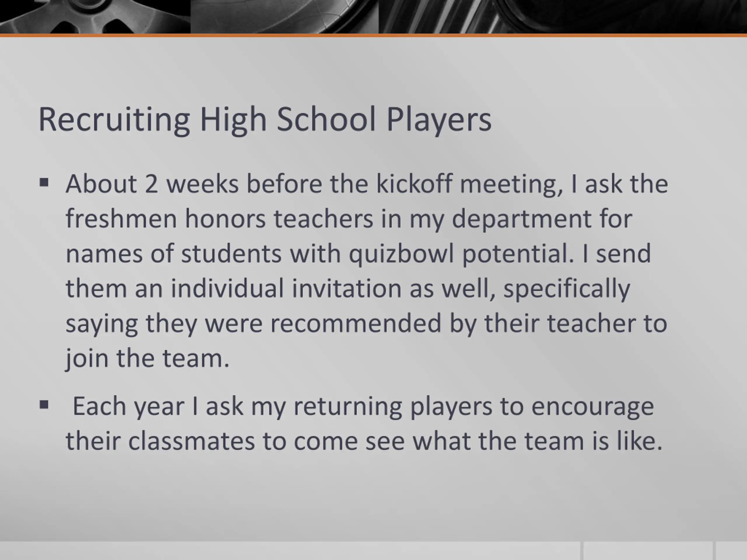747x560 pixels.
Task: Click the words 'department for' in the text
Action: tap(542, 219)
